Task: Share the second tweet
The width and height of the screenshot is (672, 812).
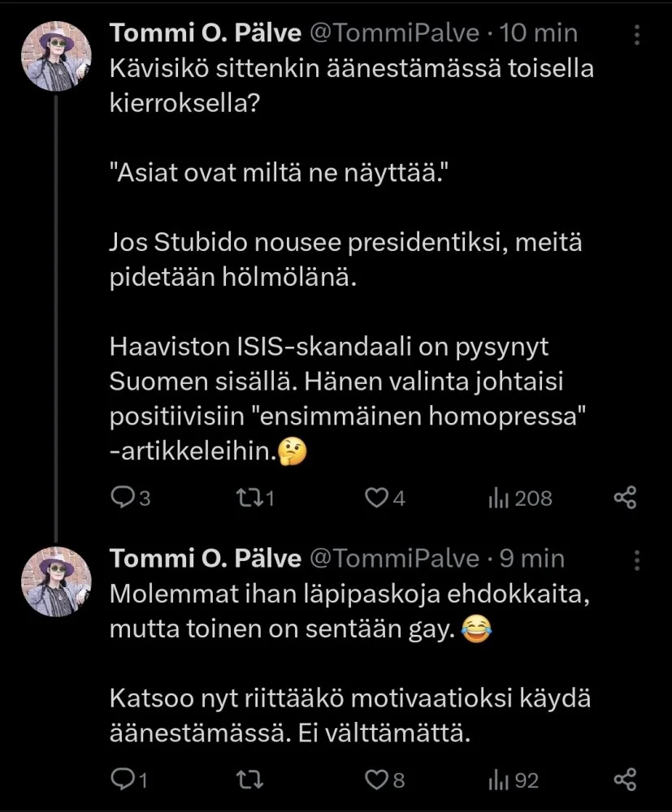Action: click(x=624, y=780)
